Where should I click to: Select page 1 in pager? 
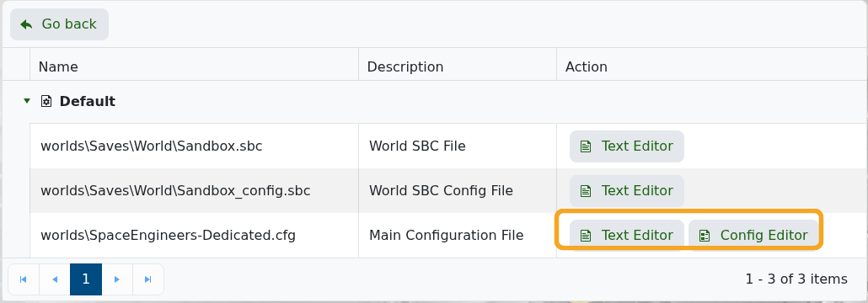tap(86, 279)
